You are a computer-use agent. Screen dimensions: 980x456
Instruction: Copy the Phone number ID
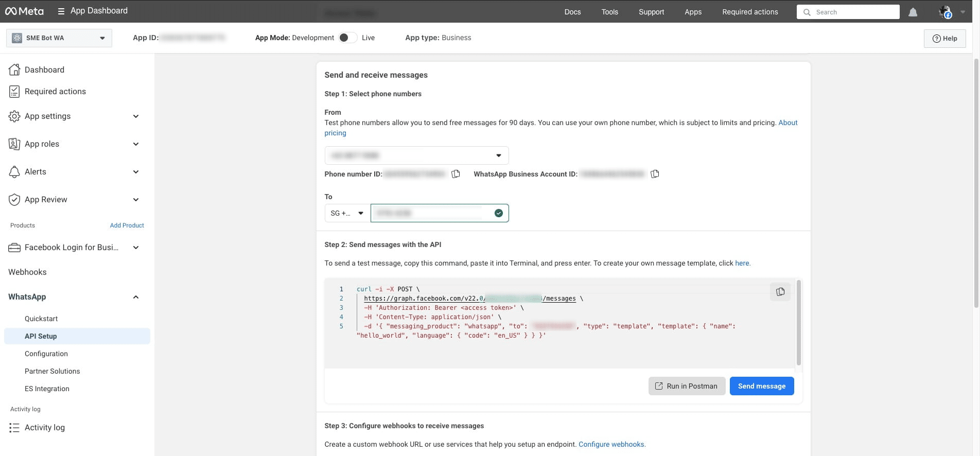[456, 174]
